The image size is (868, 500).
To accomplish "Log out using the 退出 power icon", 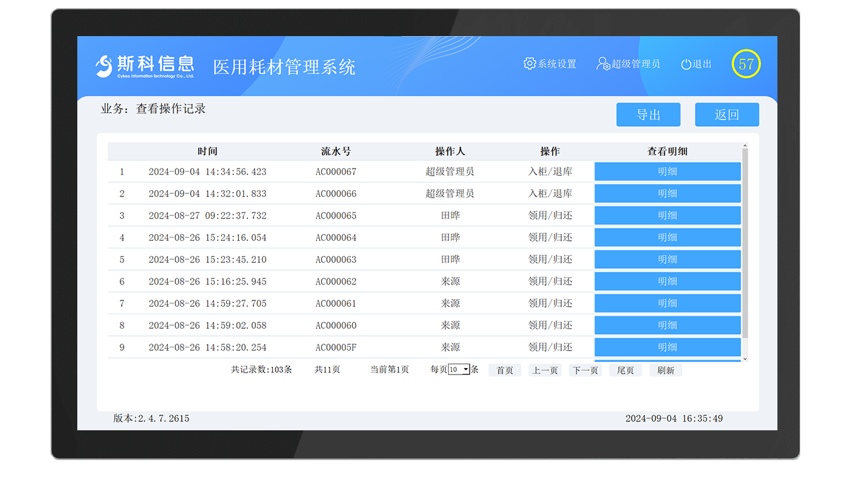I will pyautogui.click(x=686, y=63).
